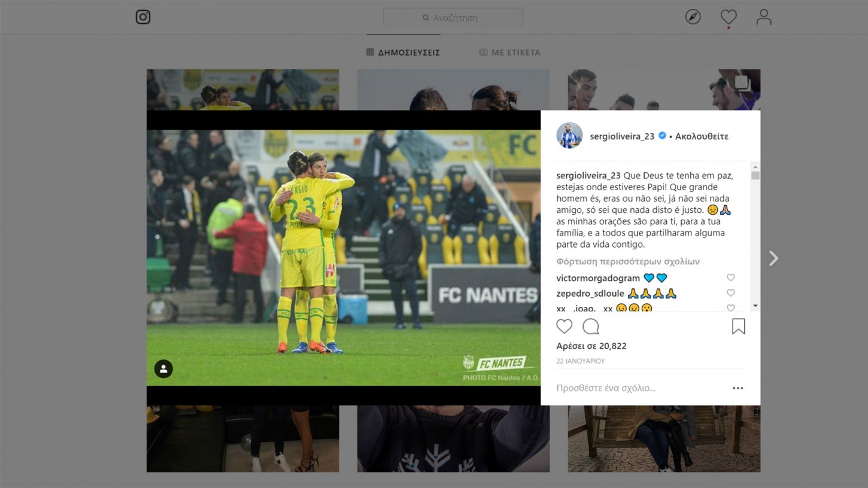
Task: Open the activity heart icon in header
Action: tap(728, 17)
